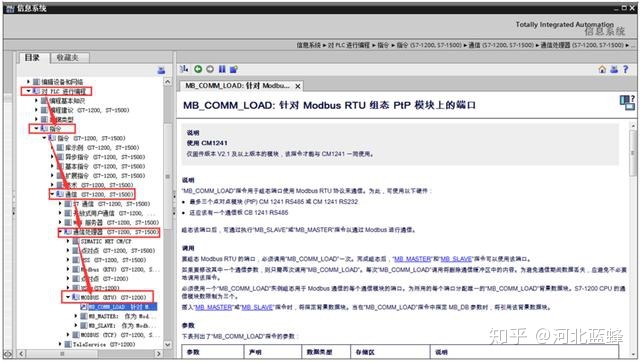Click the book icon of MODBUS (RTU) (S7-1200)
640x362 pixels.
76,297
